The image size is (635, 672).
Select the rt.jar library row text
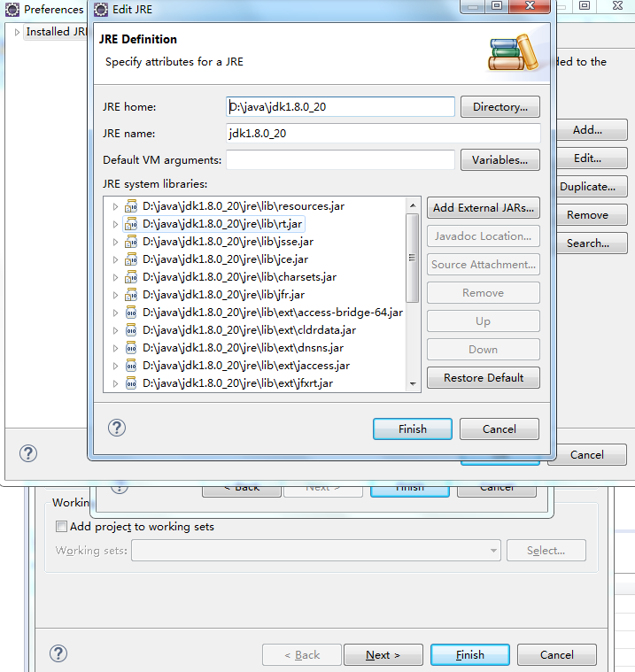click(222, 224)
